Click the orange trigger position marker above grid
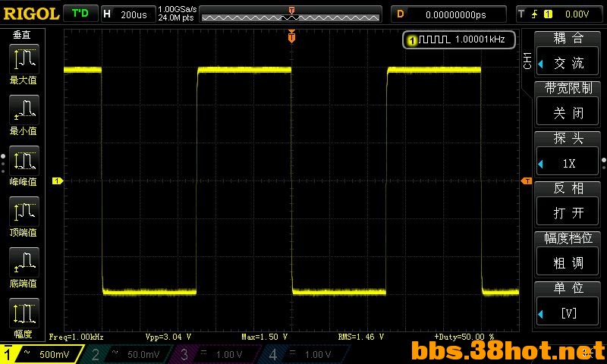This screenshot has height=364, width=607. tap(291, 36)
